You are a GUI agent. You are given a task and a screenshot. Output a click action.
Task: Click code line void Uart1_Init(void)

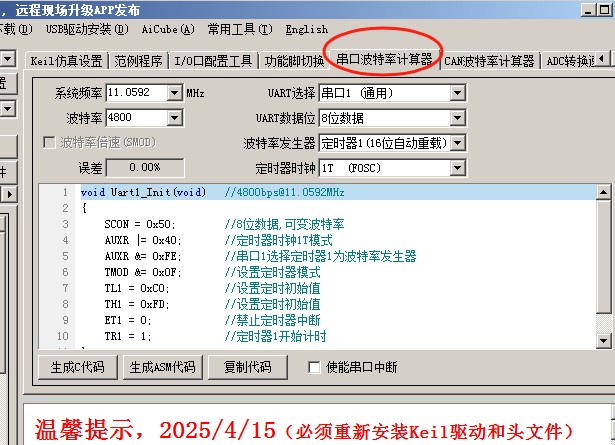pos(143,192)
